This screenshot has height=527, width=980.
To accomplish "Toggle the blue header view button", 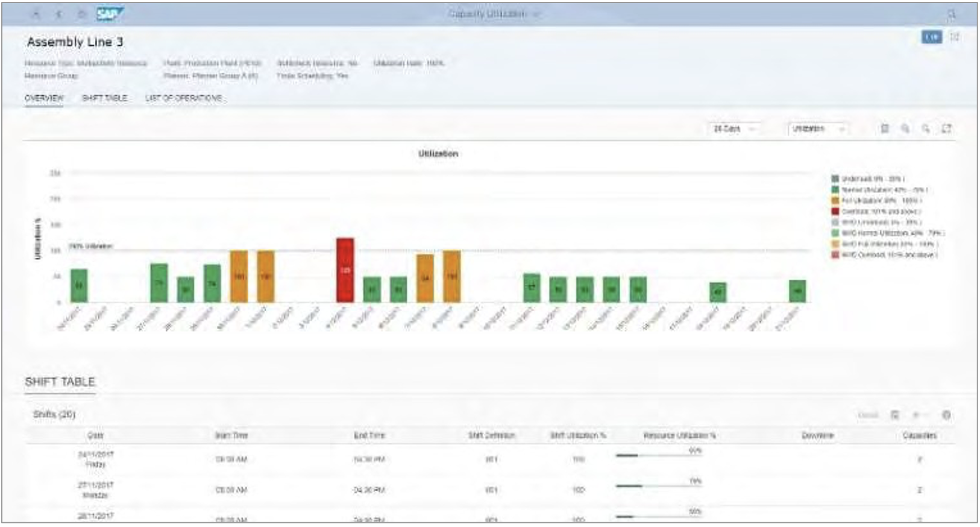I will pyautogui.click(x=931, y=37).
